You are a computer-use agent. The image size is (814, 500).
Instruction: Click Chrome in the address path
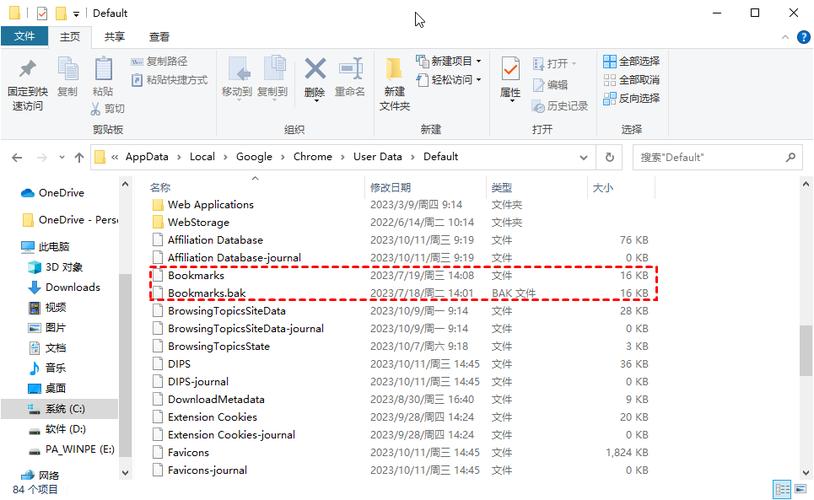coord(313,157)
